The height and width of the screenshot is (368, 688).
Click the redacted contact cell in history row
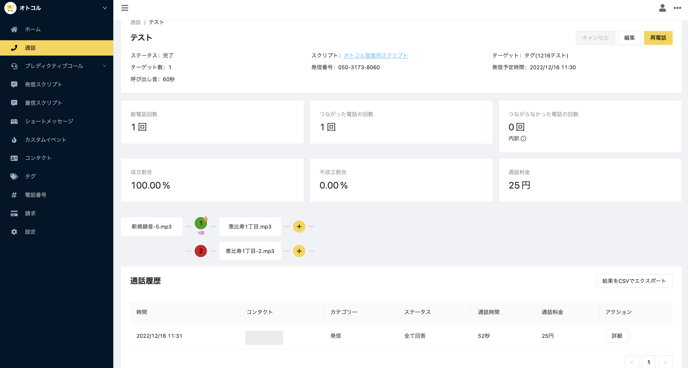pyautogui.click(x=264, y=338)
